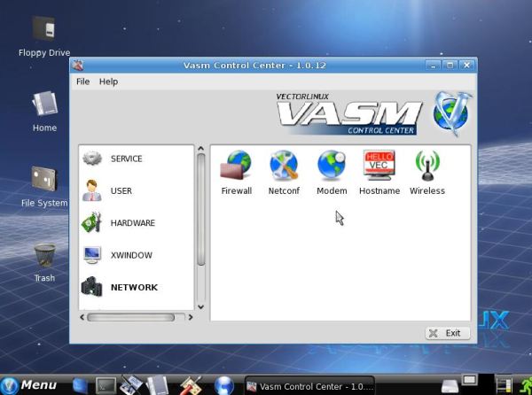The width and height of the screenshot is (532, 395).
Task: Click the vertical scrollbar thumb of category list
Action: click(201, 209)
